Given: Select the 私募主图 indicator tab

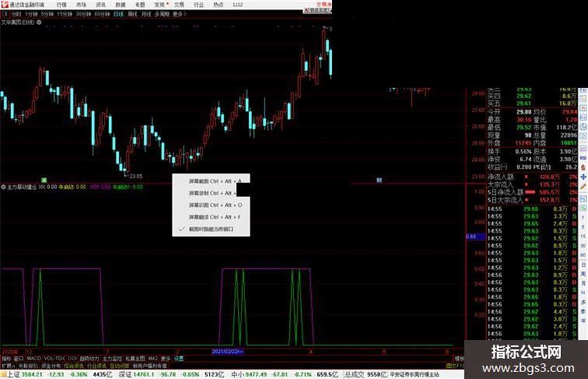Looking at the screenshot, I should coord(135,358).
